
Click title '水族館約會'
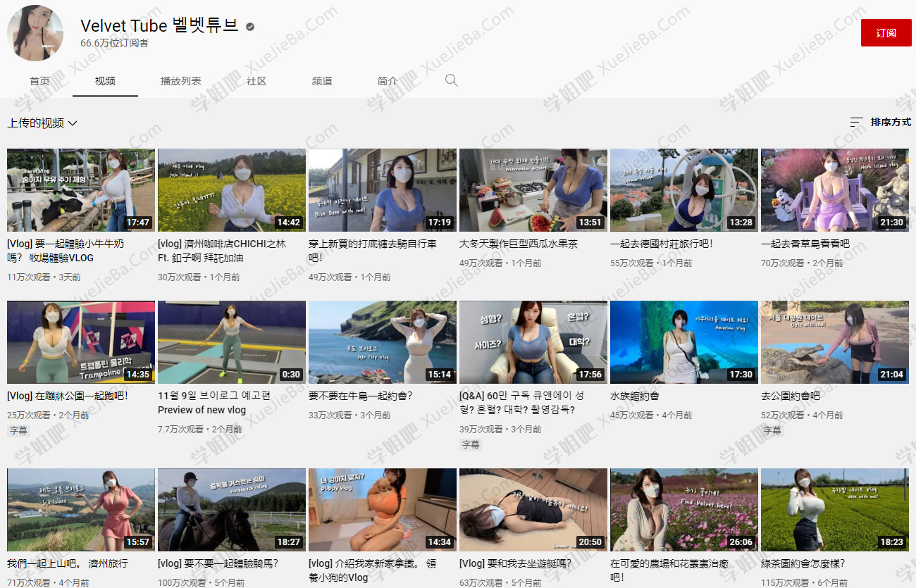point(635,396)
